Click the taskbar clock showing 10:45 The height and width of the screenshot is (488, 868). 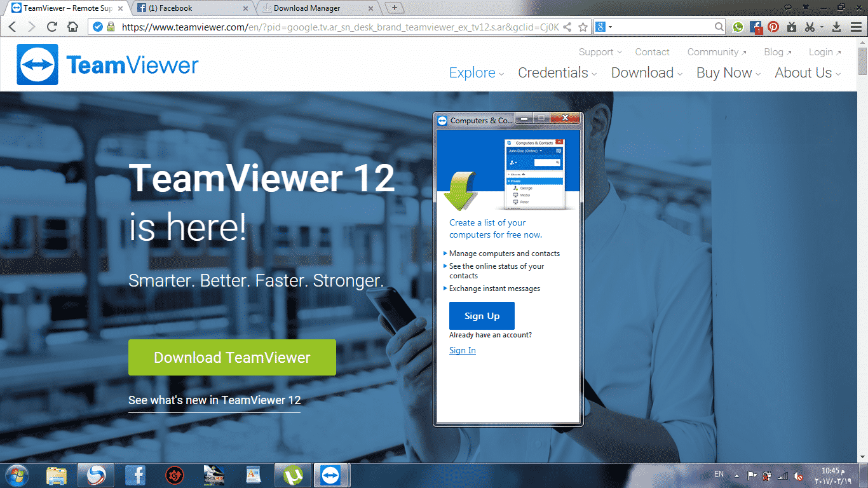tap(833, 475)
